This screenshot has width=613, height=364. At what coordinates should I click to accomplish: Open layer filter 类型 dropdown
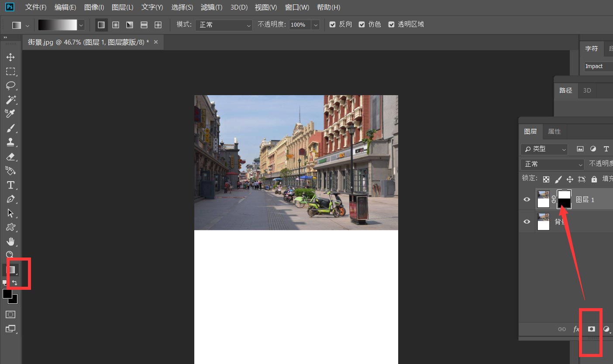(544, 149)
